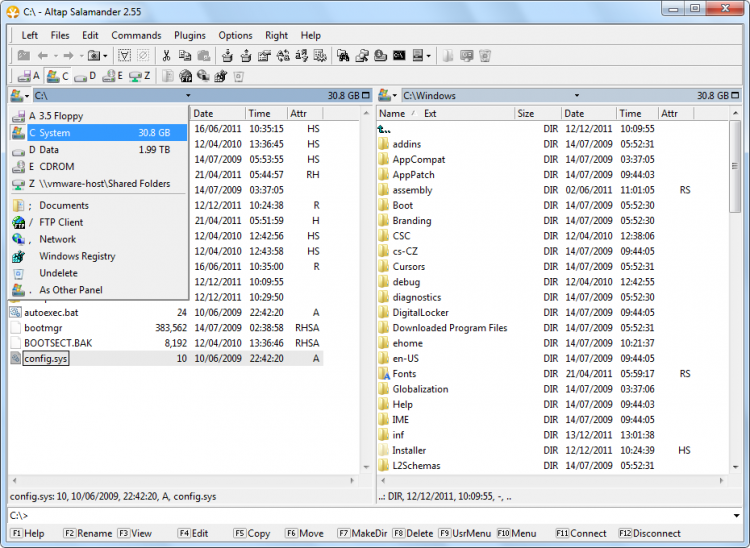Select 'D Data' drive in the list
This screenshot has width=750, height=548.
(99, 150)
